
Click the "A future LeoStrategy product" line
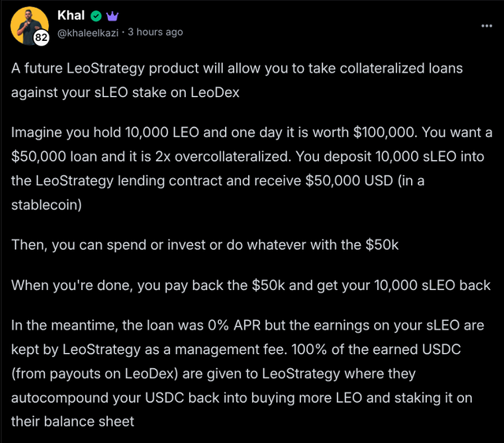[x=237, y=69]
